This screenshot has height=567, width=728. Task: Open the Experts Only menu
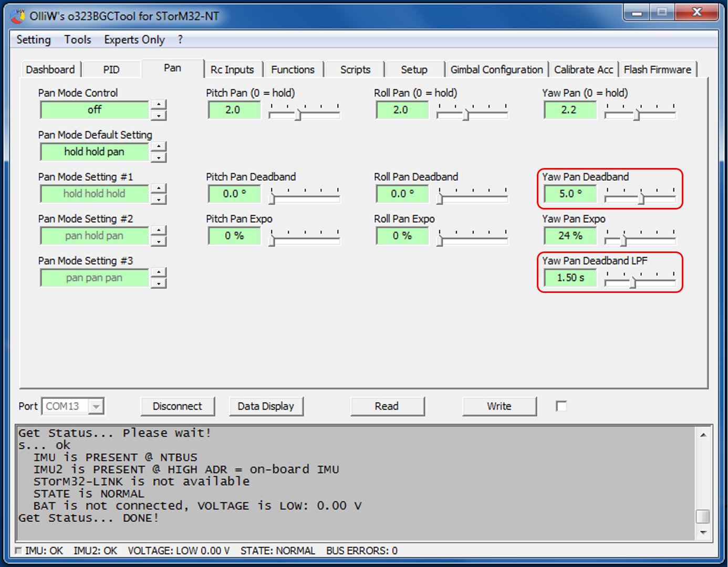[134, 40]
